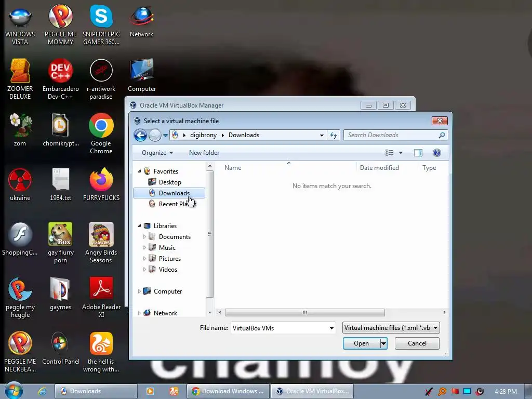Click the File name text field
This screenshot has height=399, width=532.
point(280,328)
